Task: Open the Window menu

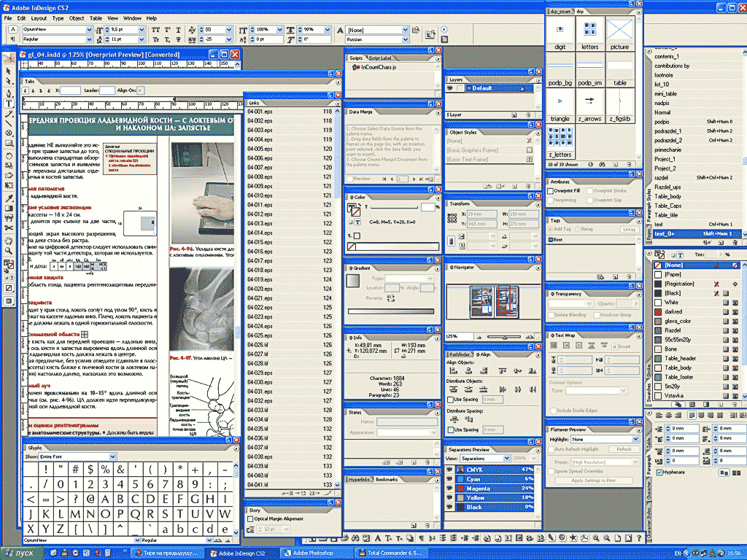Action: [133, 18]
